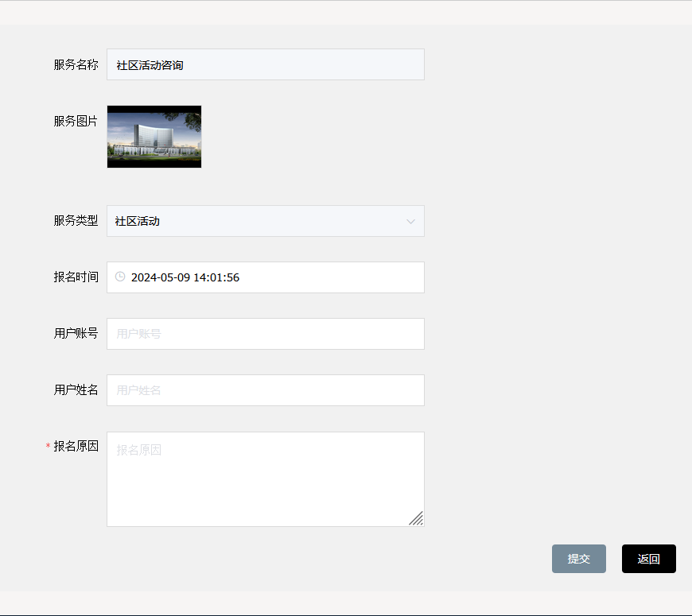Select the 服务类型 label text
692x616 pixels.
click(x=76, y=220)
